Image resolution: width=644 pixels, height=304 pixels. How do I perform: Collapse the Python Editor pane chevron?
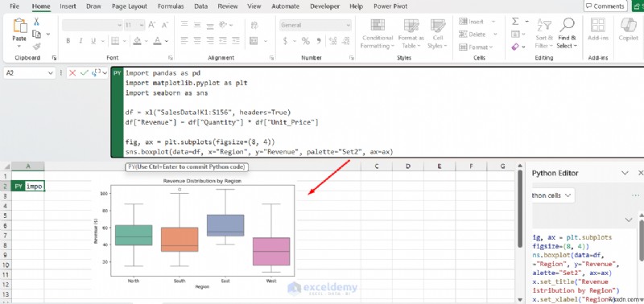(625, 173)
